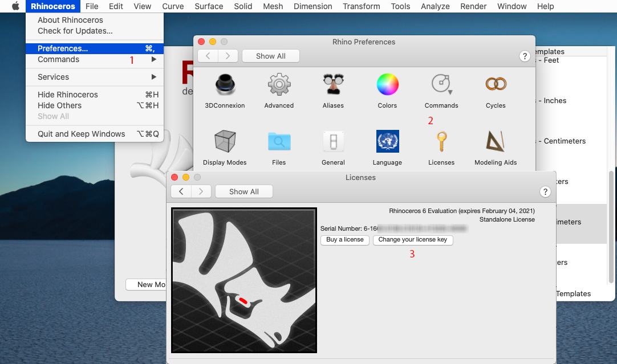Choose About Rhinoceros
The height and width of the screenshot is (364, 617).
(95, 20)
